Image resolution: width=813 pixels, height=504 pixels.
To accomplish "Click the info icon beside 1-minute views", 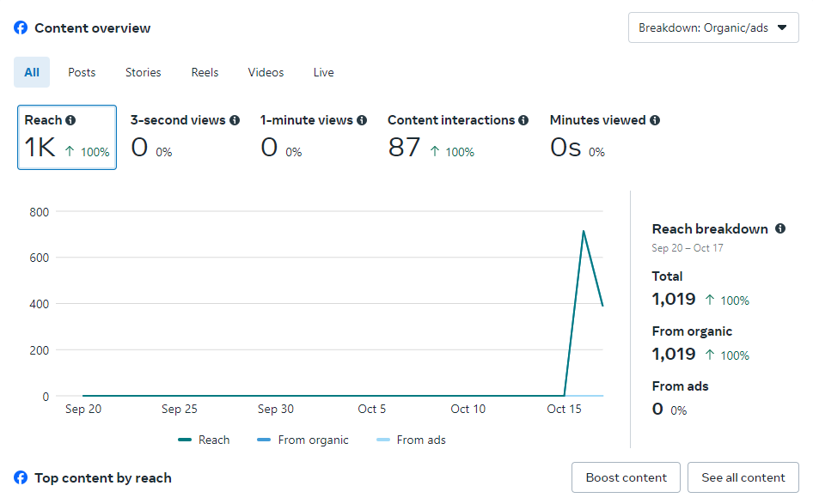I will click(x=362, y=121).
